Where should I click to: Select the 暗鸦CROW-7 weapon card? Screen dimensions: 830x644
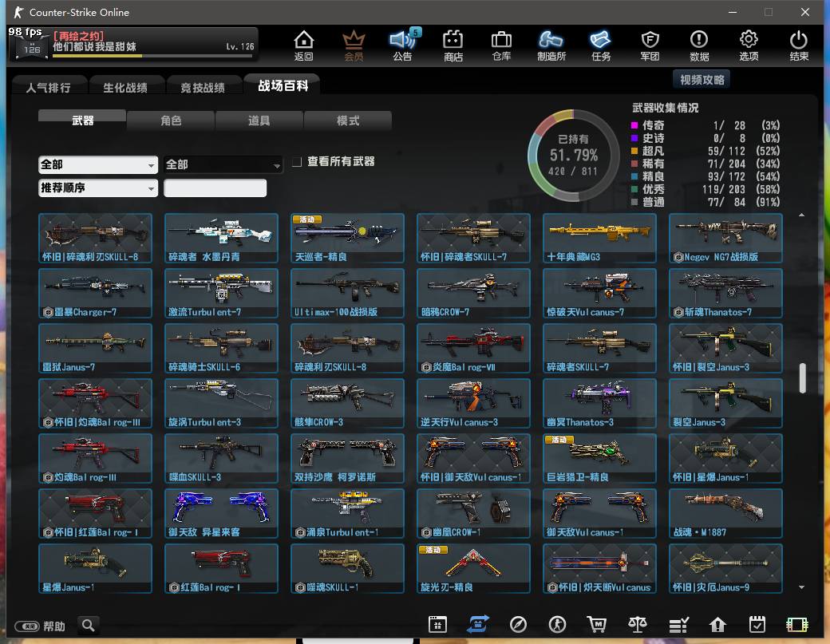pos(473,293)
